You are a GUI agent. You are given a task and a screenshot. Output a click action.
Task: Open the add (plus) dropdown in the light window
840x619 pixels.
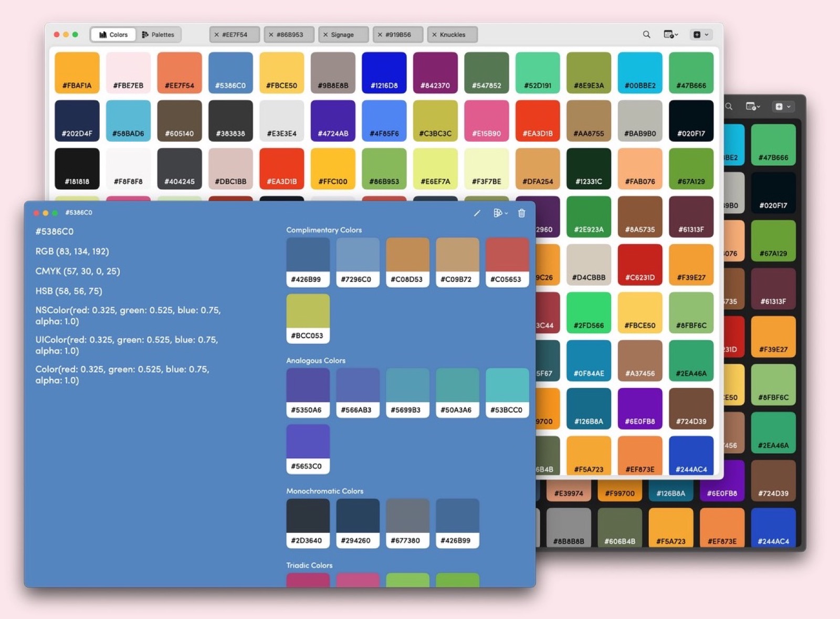pos(700,35)
